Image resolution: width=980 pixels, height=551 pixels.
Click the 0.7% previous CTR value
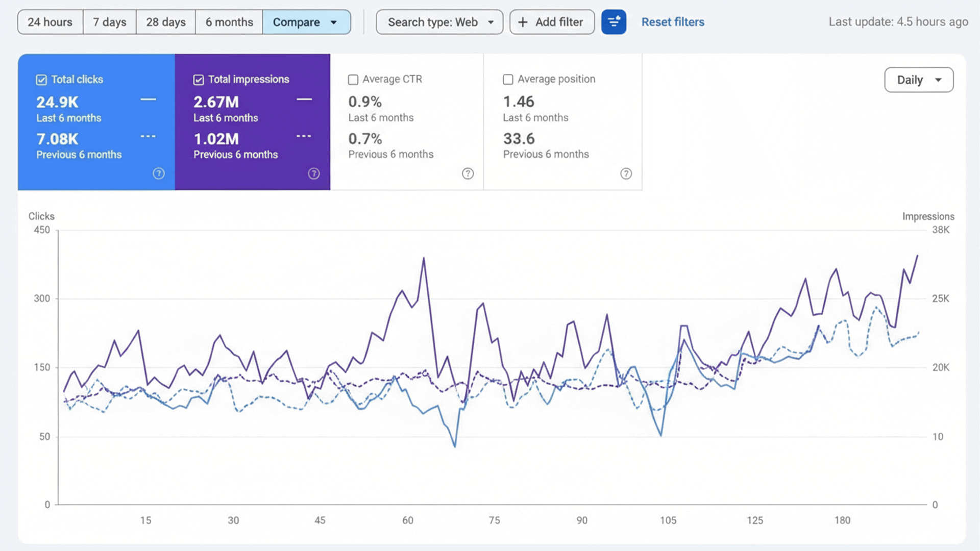(365, 139)
